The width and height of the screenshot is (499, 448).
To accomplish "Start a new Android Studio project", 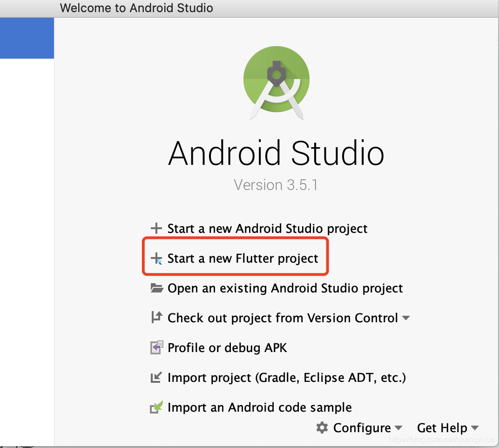I will pos(267,229).
